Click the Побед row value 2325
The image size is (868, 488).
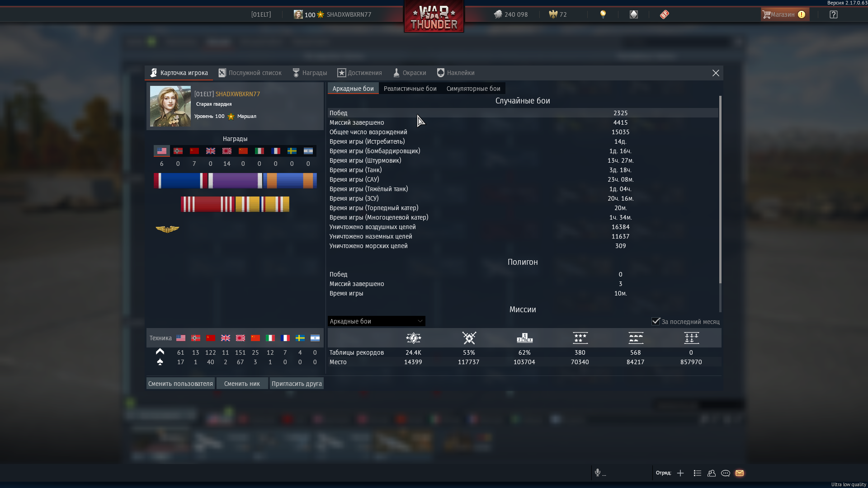pos(620,113)
